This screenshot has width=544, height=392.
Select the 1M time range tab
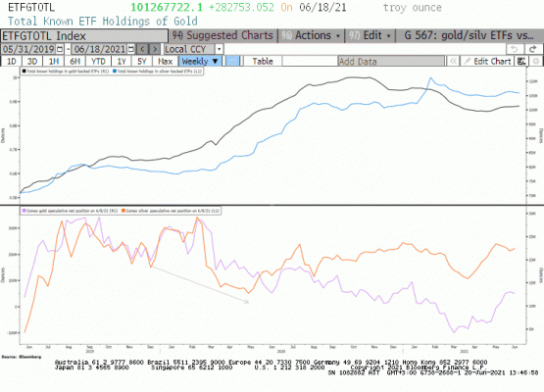click(54, 62)
